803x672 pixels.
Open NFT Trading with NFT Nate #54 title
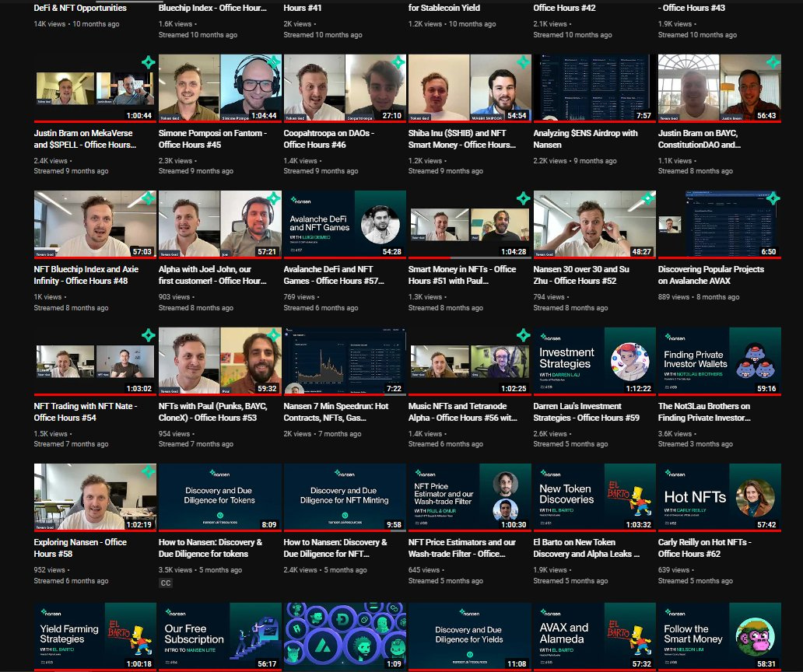click(86, 411)
